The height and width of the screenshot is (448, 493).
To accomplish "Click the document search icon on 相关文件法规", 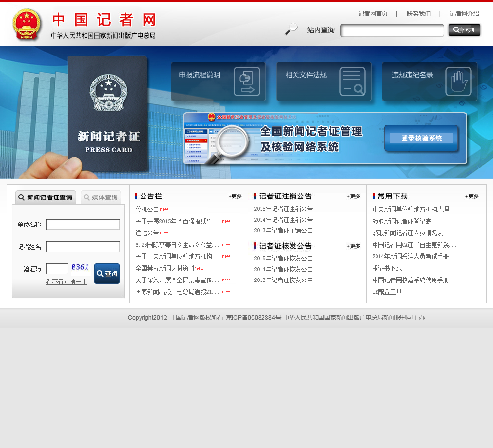I will (352, 82).
